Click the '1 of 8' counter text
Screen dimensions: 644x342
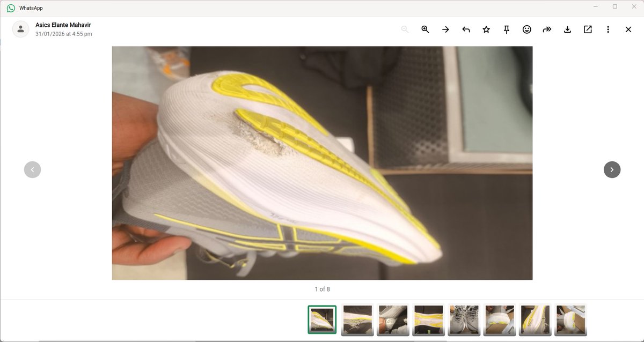coord(322,289)
